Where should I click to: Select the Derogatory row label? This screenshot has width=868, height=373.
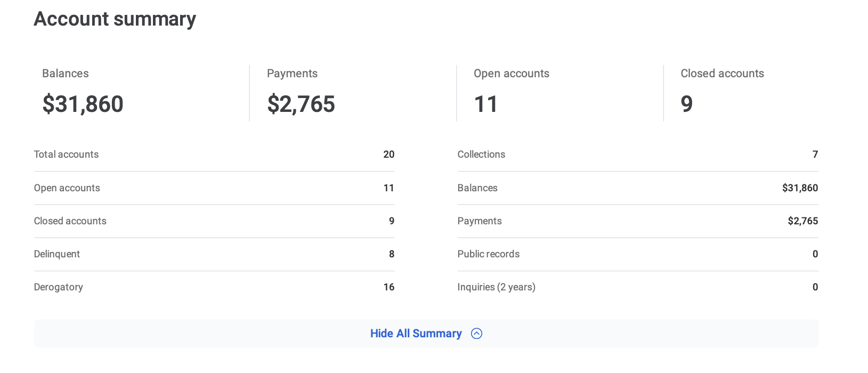[x=59, y=287]
